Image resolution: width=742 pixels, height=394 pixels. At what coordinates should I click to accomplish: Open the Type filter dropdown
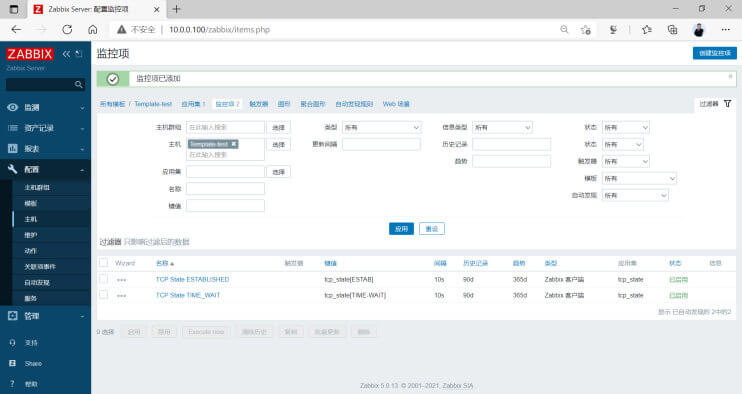tap(381, 127)
